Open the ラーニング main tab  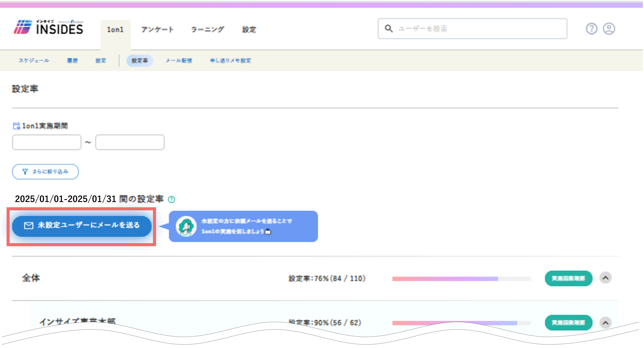point(207,30)
